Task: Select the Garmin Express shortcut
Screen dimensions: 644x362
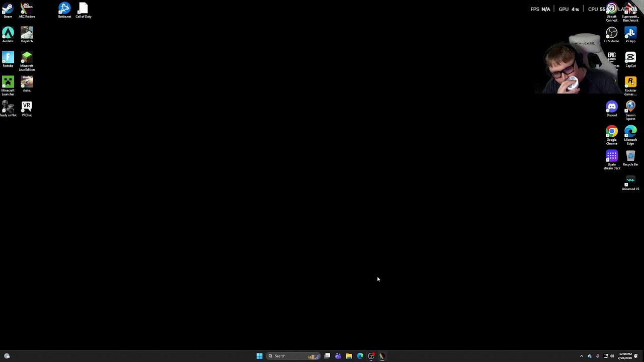Action: pyautogui.click(x=630, y=111)
